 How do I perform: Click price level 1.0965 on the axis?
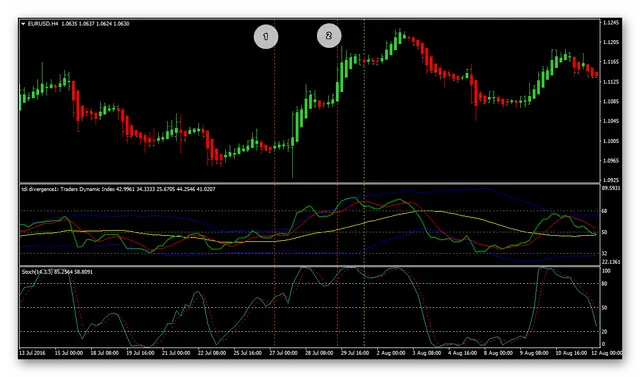pos(611,161)
